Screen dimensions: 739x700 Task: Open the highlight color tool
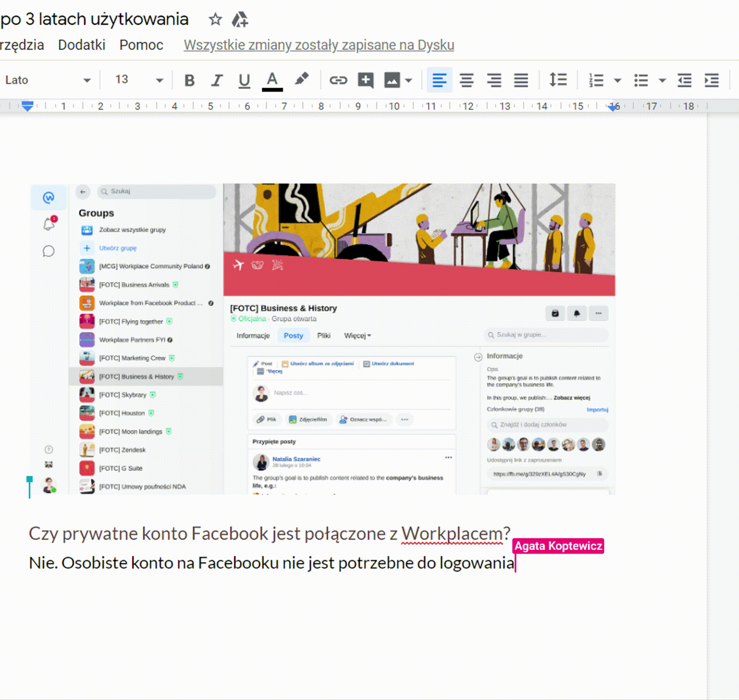coord(301,79)
